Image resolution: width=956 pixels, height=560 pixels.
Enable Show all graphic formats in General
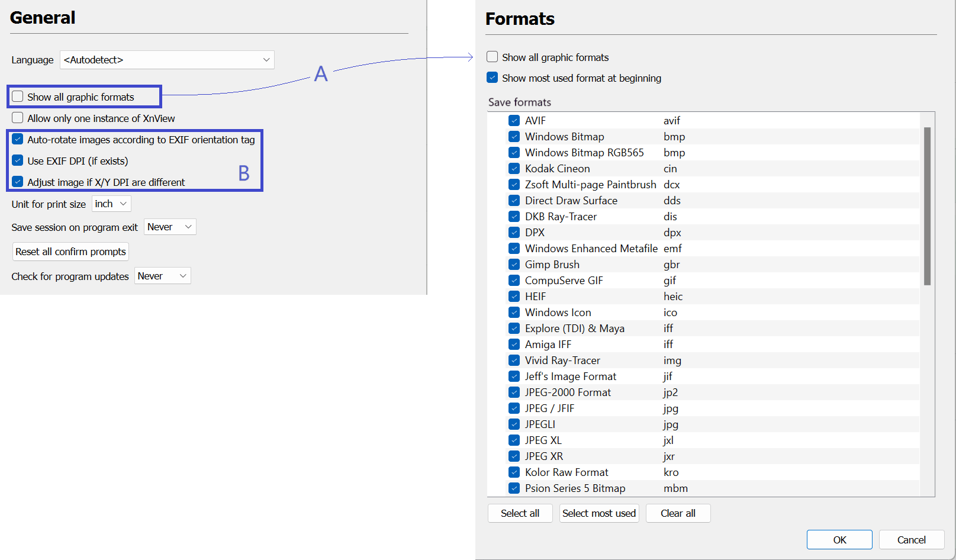pos(18,96)
